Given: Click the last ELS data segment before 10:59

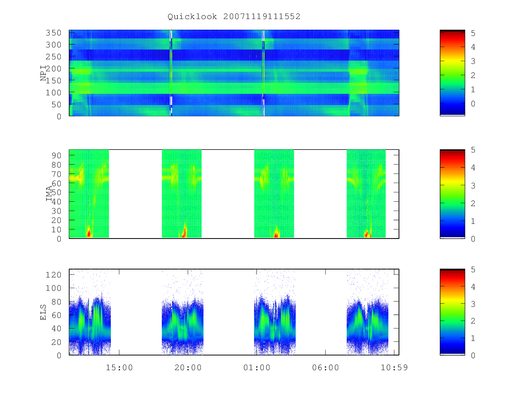Looking at the screenshot, I should (368, 312).
